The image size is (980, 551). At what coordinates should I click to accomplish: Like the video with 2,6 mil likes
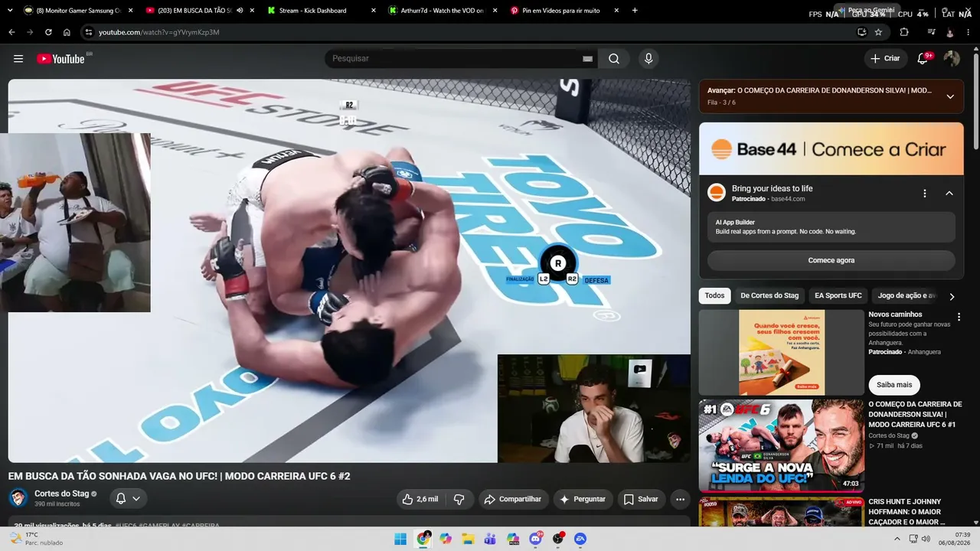(x=420, y=499)
